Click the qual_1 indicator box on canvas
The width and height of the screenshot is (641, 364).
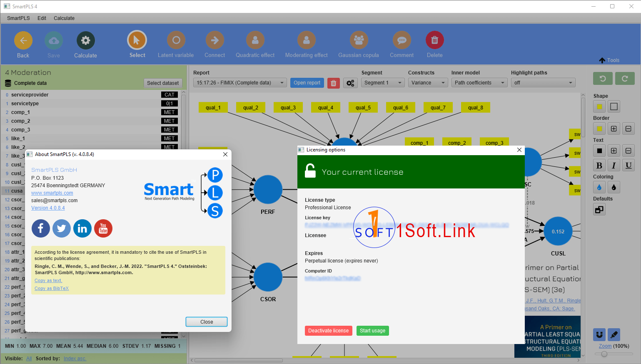pyautogui.click(x=213, y=108)
